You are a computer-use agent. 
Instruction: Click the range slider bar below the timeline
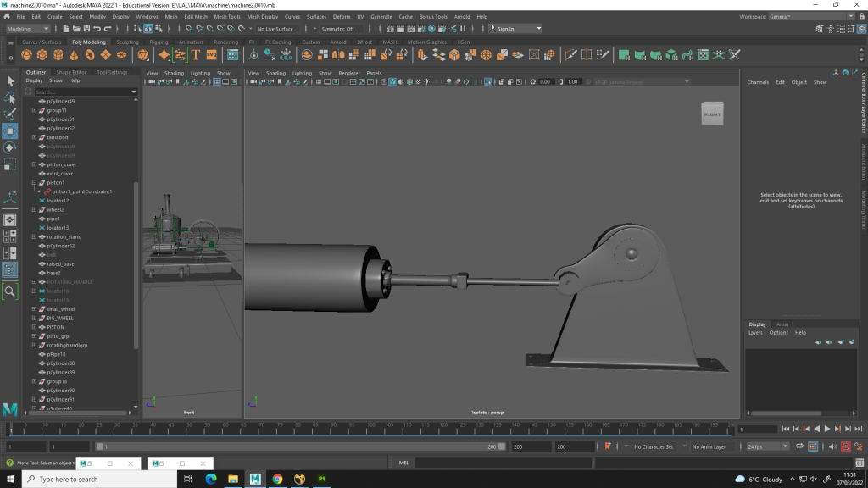coord(301,446)
